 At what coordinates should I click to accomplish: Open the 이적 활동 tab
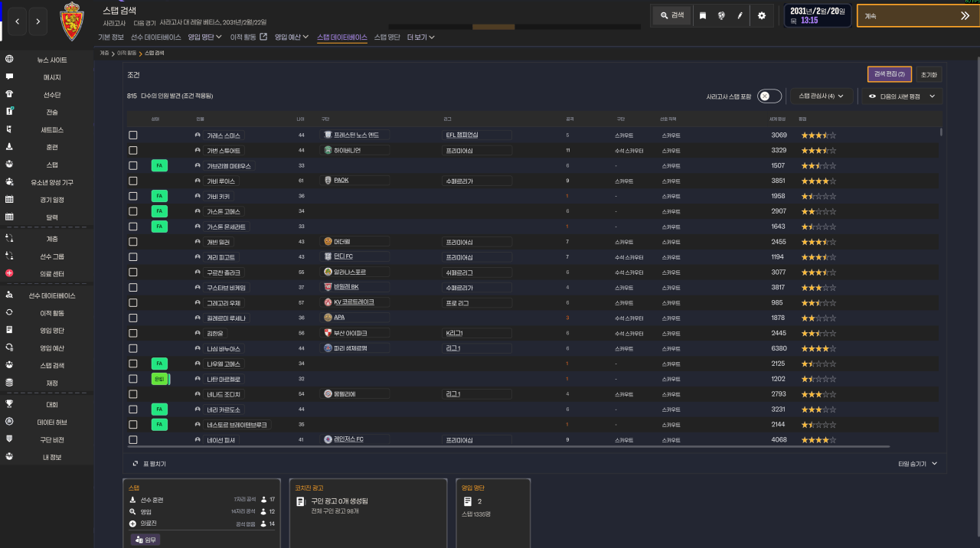249,37
